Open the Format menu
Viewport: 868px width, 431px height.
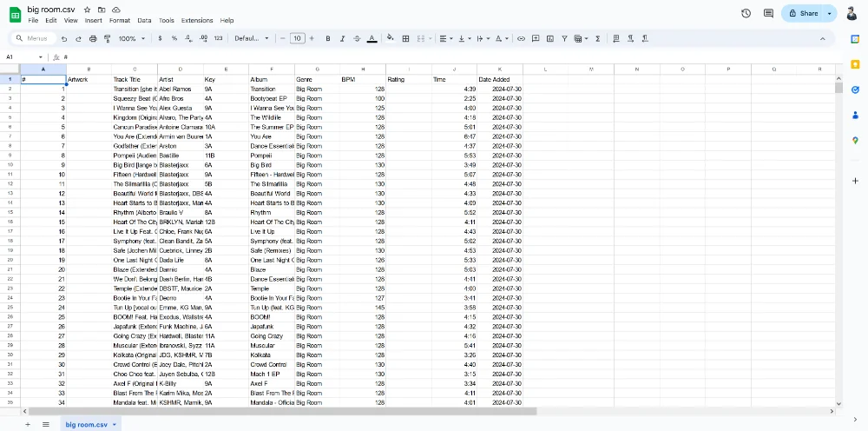[120, 21]
